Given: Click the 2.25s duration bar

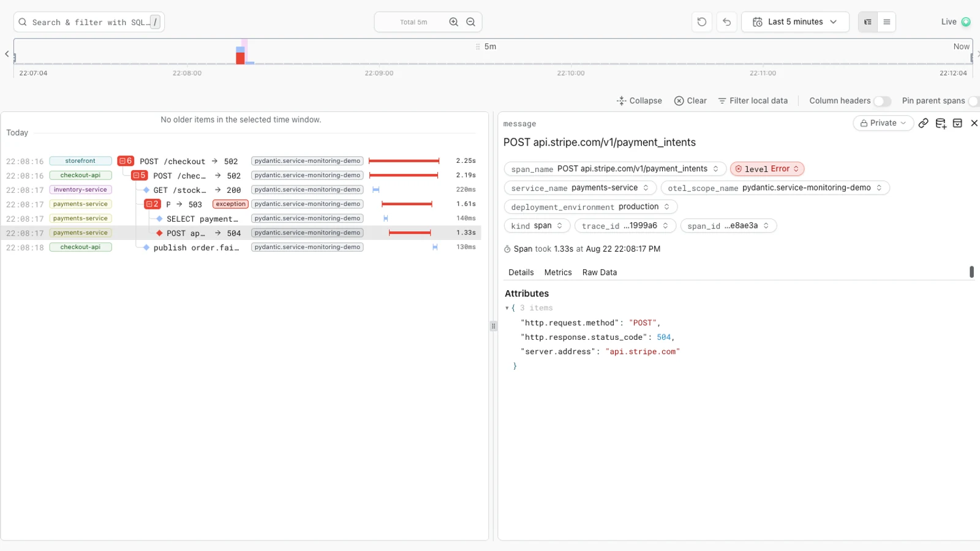Looking at the screenshot, I should 404,161.
